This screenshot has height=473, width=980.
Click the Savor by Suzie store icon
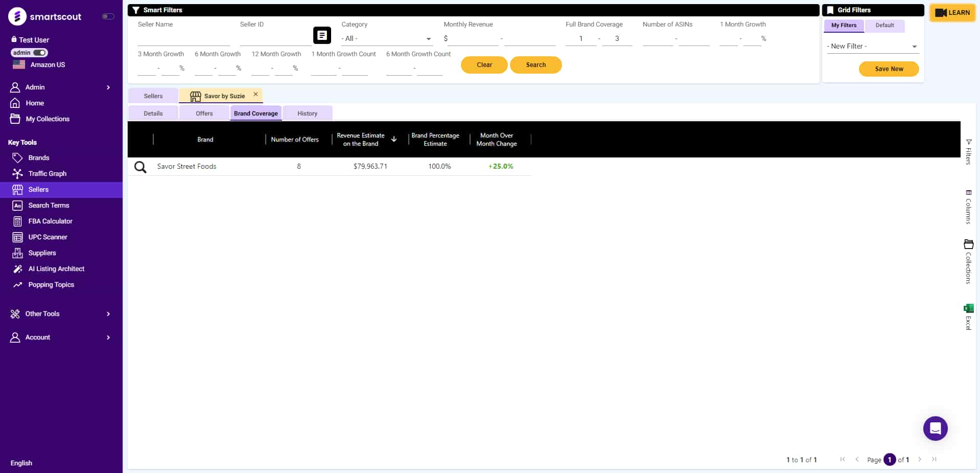(x=196, y=96)
